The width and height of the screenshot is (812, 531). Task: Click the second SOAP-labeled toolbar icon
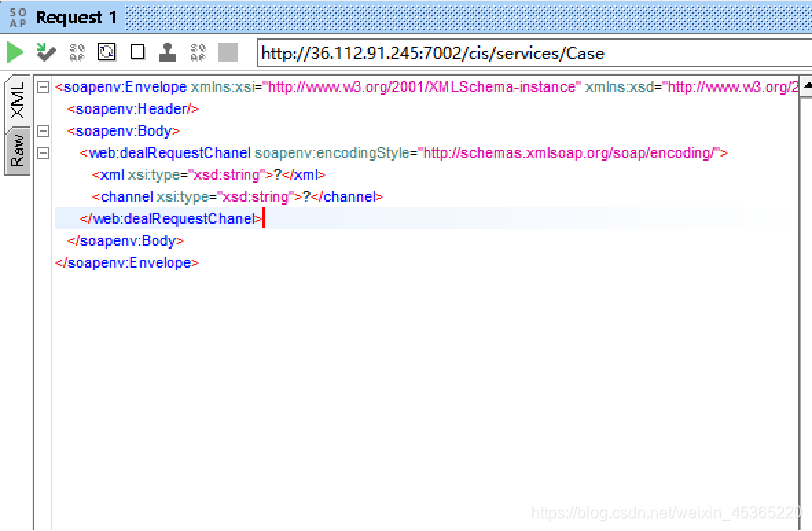[198, 52]
